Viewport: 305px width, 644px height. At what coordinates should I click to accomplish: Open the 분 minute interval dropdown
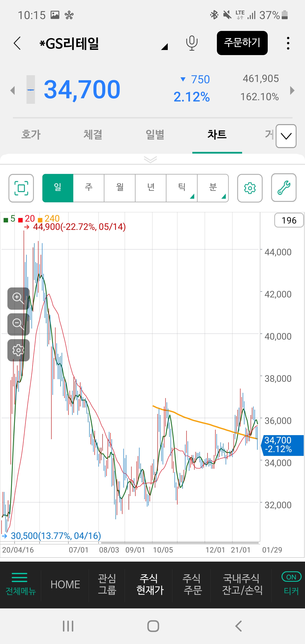[x=213, y=188]
